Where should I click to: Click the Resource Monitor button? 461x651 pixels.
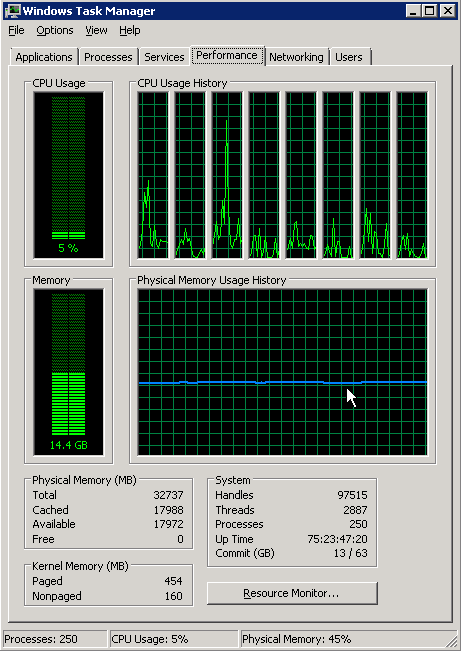click(292, 593)
